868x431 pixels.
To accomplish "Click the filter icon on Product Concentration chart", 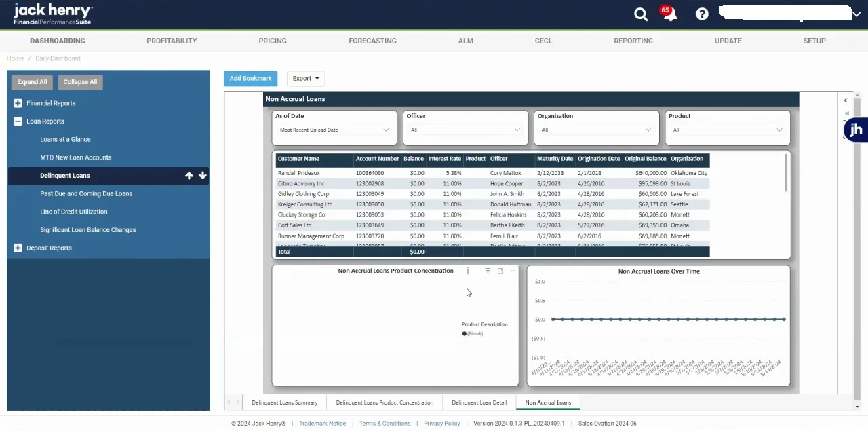I will pyautogui.click(x=488, y=271).
